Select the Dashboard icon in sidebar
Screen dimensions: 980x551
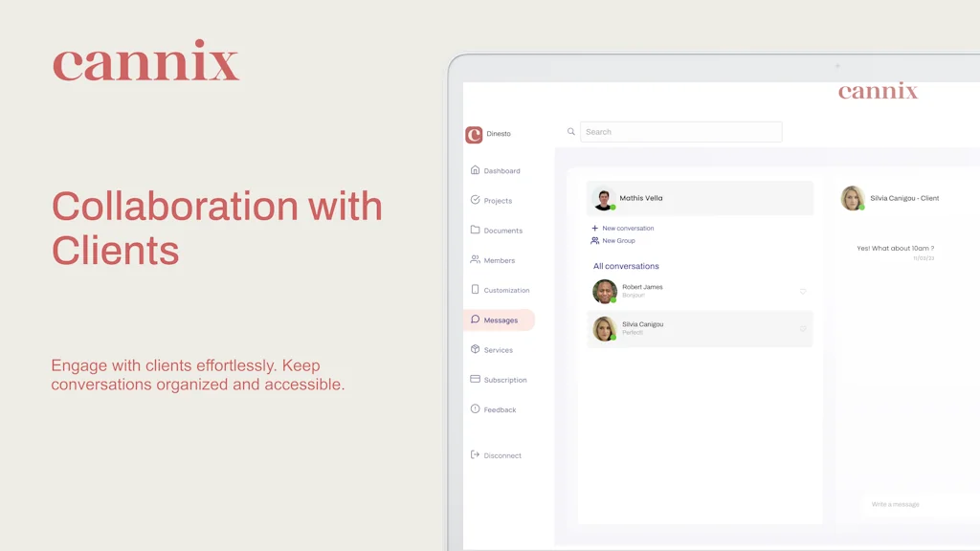coord(475,170)
